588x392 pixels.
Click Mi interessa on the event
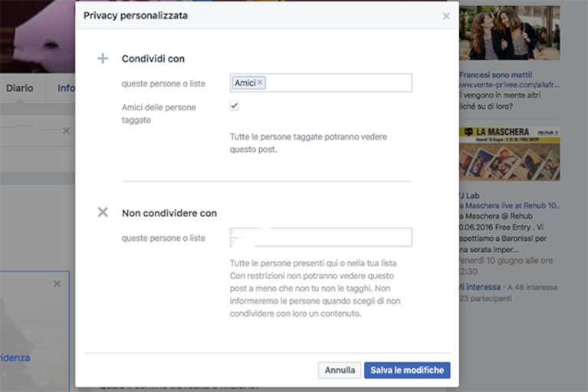pyautogui.click(x=480, y=287)
